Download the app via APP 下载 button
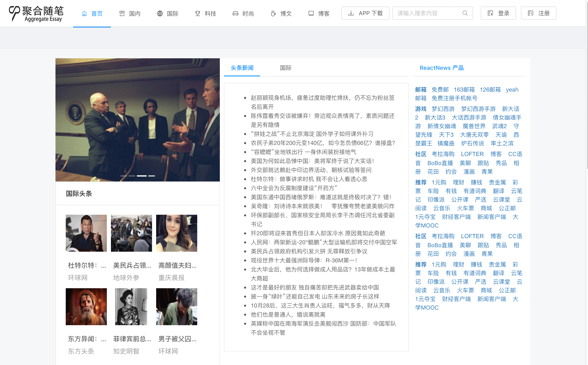The height and width of the screenshot is (365, 588). (365, 13)
